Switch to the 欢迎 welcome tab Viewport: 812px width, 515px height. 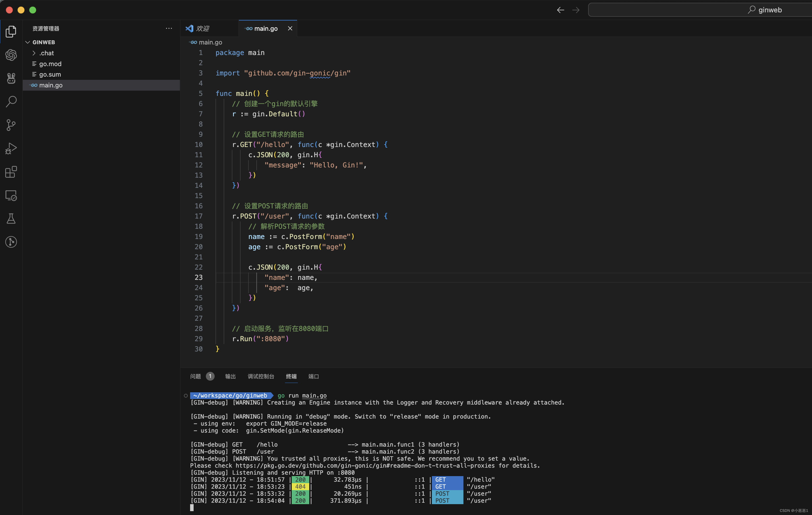click(202, 28)
